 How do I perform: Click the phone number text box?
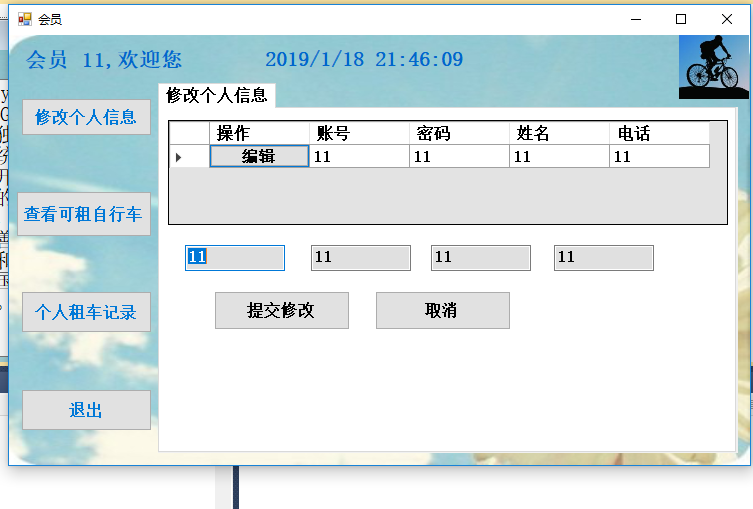point(604,258)
